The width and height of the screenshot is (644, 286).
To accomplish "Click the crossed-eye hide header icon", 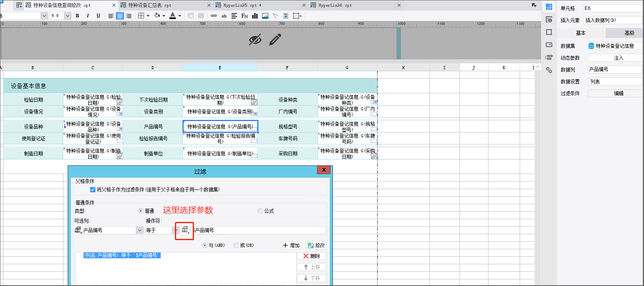I will [x=255, y=40].
